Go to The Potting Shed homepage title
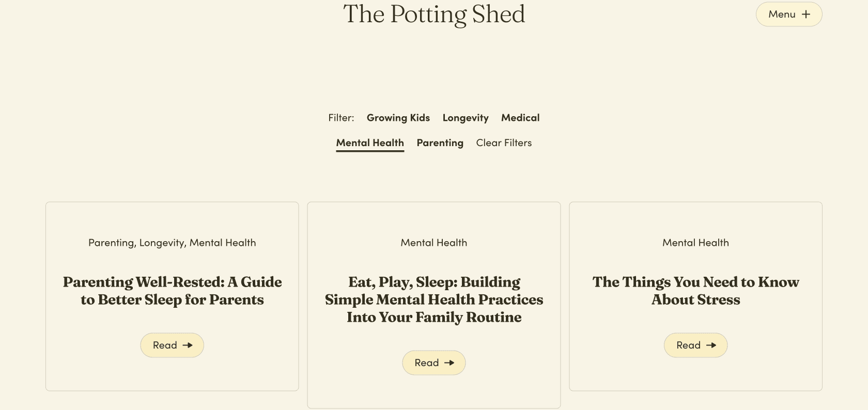 [434, 14]
